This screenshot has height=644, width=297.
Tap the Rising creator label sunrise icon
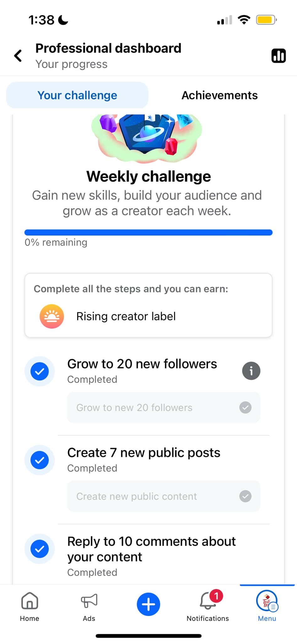pyautogui.click(x=52, y=316)
